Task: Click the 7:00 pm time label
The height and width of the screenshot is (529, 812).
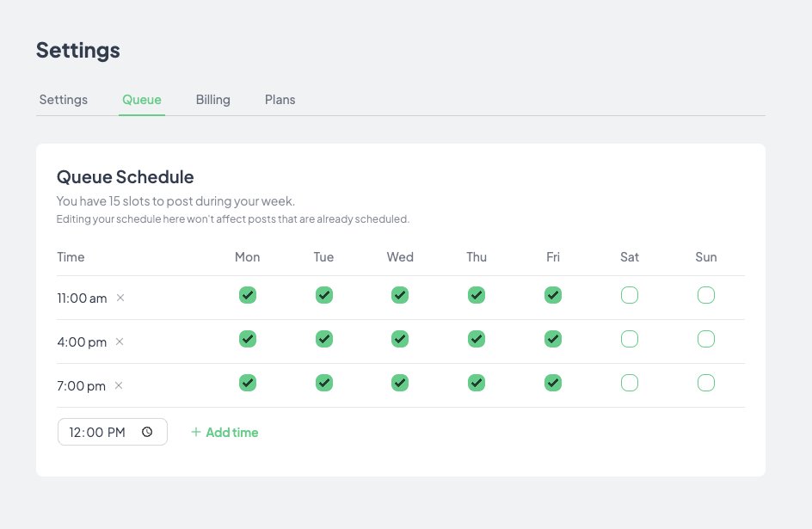Action: [x=82, y=386]
